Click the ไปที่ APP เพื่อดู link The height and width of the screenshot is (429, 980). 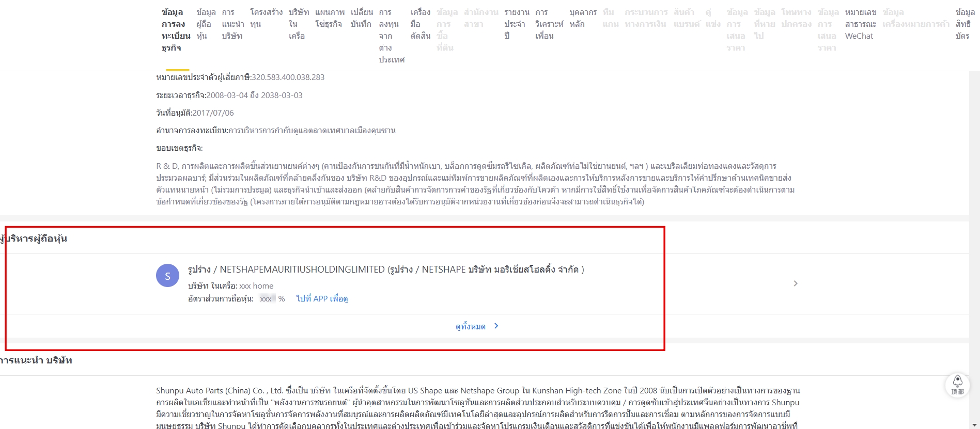coord(321,298)
